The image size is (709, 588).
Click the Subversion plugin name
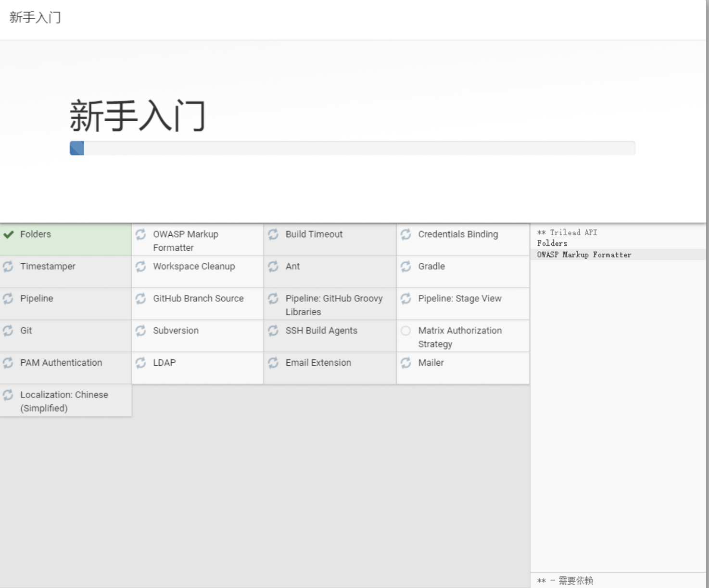pos(176,331)
